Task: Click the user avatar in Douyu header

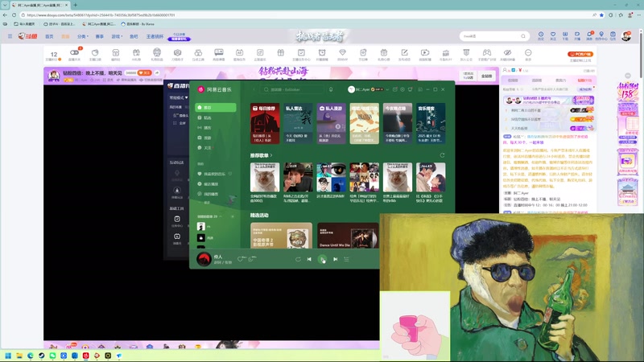Action: [x=626, y=36]
